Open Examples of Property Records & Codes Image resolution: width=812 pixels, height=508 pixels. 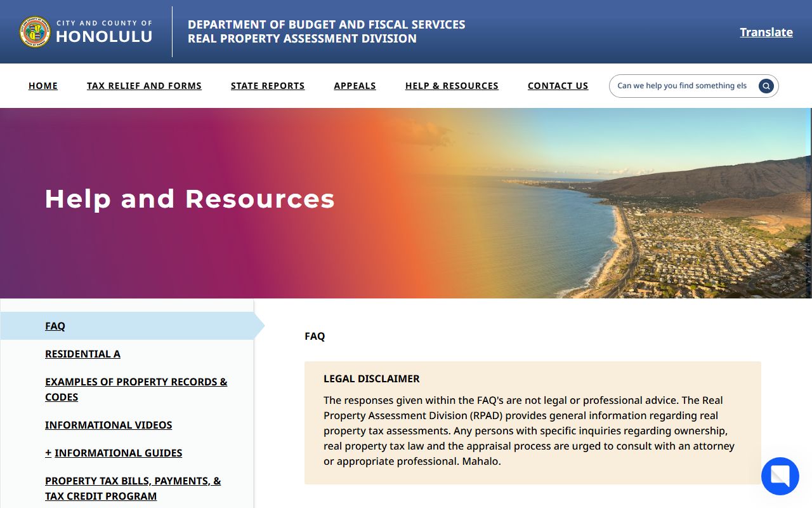tap(136, 389)
